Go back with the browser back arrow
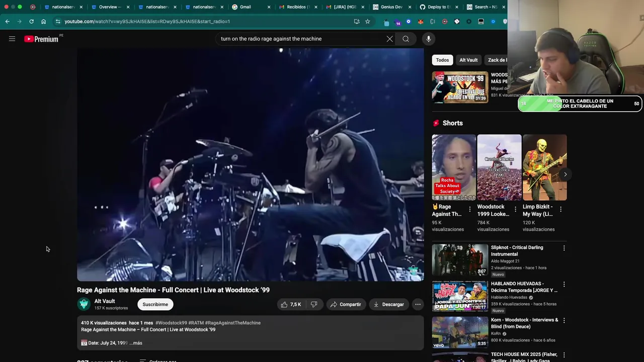The height and width of the screenshot is (362, 644). 7,22
